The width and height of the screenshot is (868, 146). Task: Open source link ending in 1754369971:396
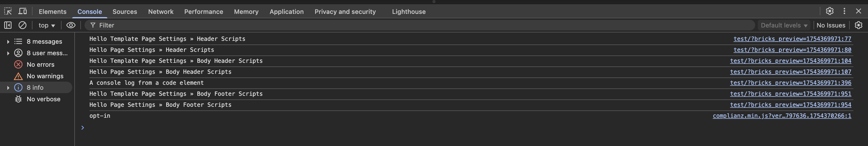pyautogui.click(x=791, y=83)
